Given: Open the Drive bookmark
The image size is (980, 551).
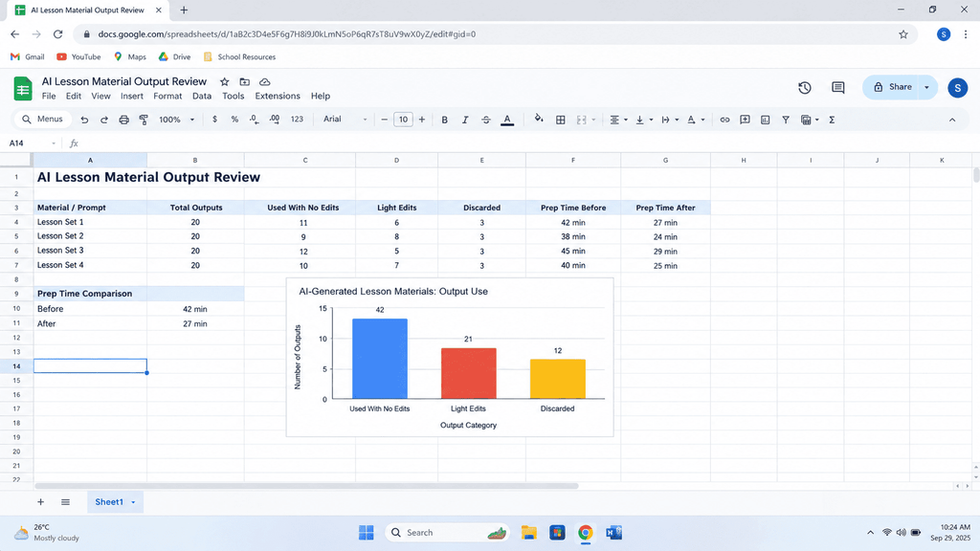Looking at the screenshot, I should [174, 56].
